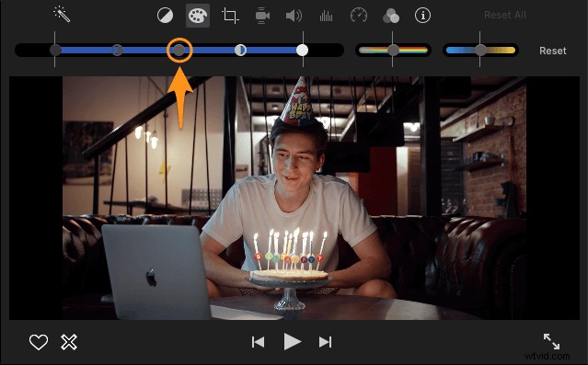Screen dimensions: 588x365
Task: Open the speed gauge settings
Action: click(359, 16)
